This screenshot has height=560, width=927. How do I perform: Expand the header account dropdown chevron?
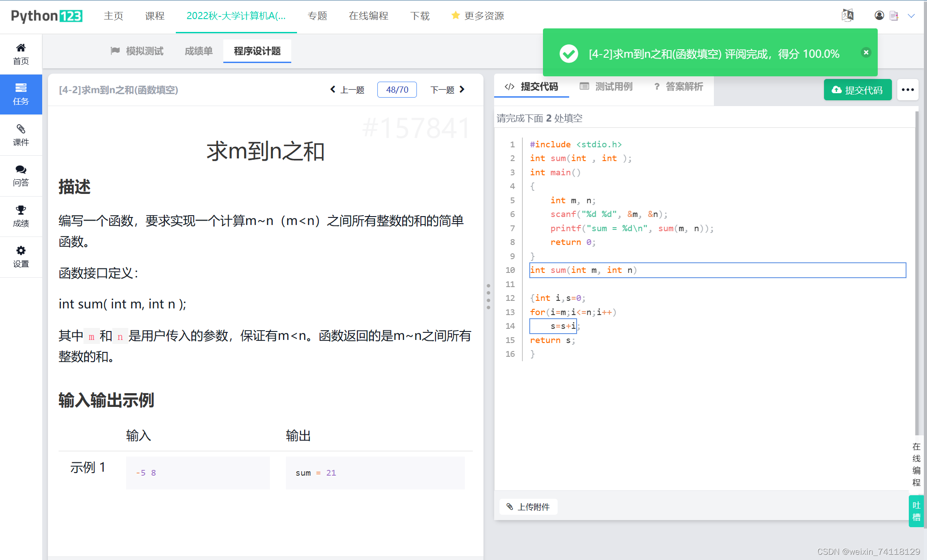click(x=912, y=16)
